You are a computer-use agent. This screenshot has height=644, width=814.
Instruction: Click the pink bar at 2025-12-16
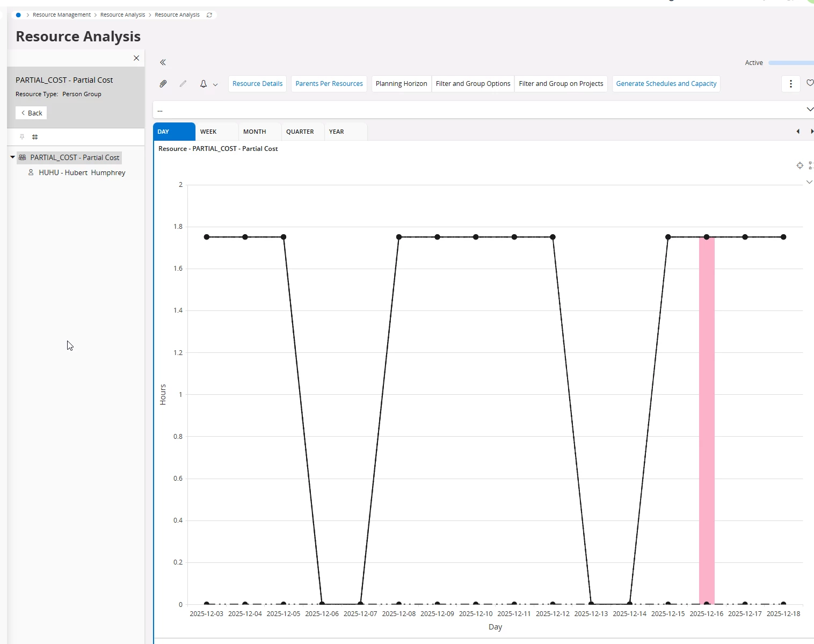(x=707, y=419)
